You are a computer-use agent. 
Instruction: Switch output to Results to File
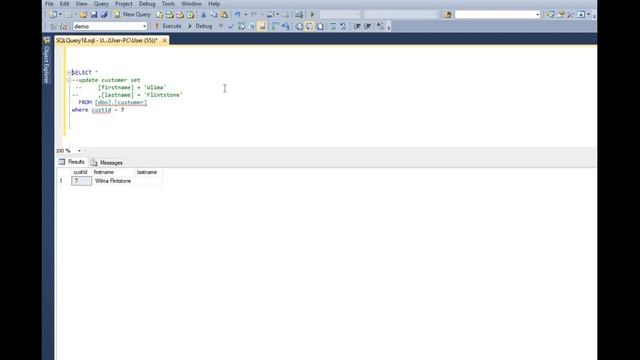pyautogui.click(x=320, y=26)
